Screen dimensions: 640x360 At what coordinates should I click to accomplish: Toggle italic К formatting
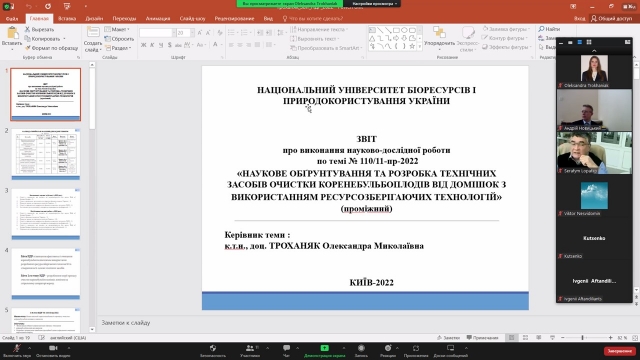(152, 45)
